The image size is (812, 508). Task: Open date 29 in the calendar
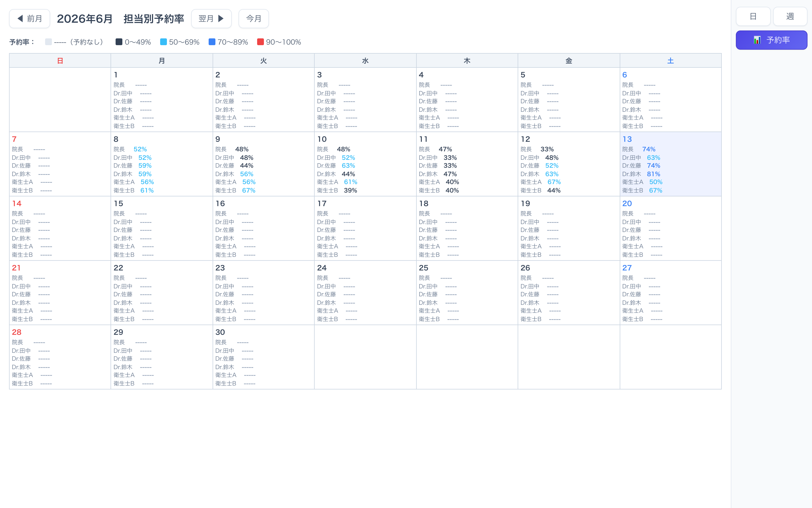pos(162,357)
